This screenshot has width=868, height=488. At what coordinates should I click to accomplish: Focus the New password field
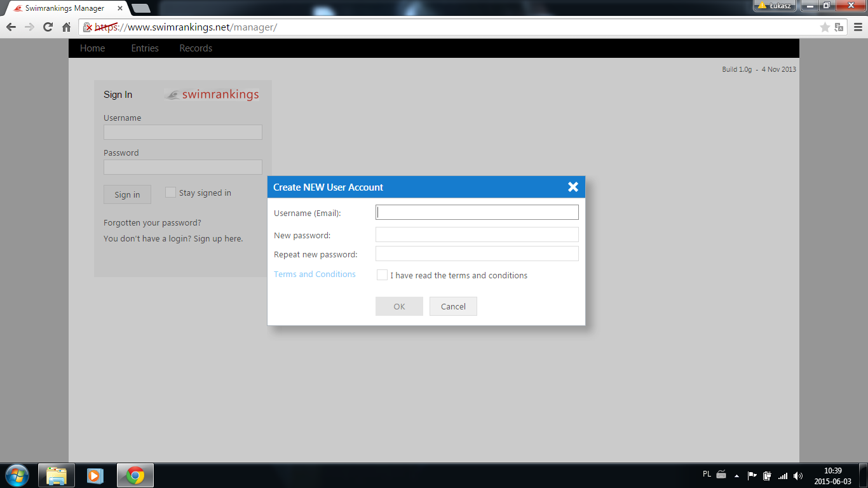[477, 234]
